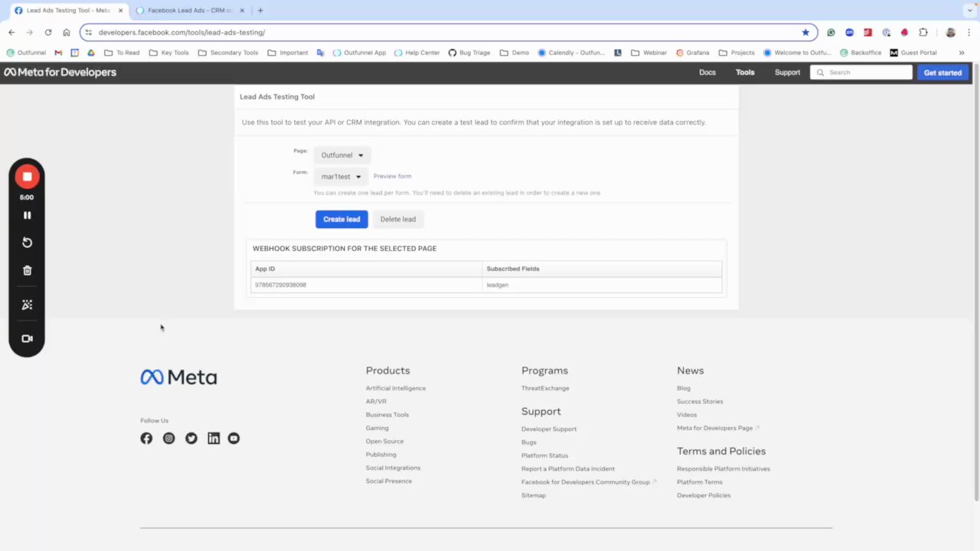Click the Get started button
Screen dimensions: 980x551
pos(942,73)
